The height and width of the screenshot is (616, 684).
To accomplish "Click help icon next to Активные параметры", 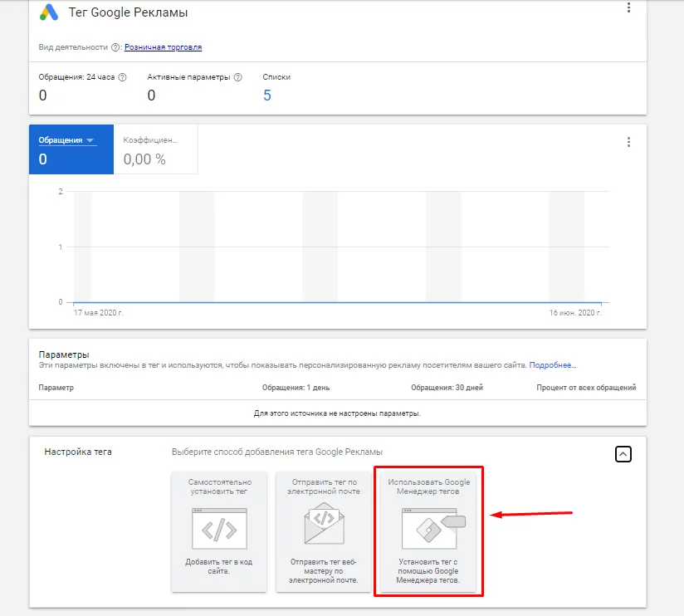I will pos(237,77).
